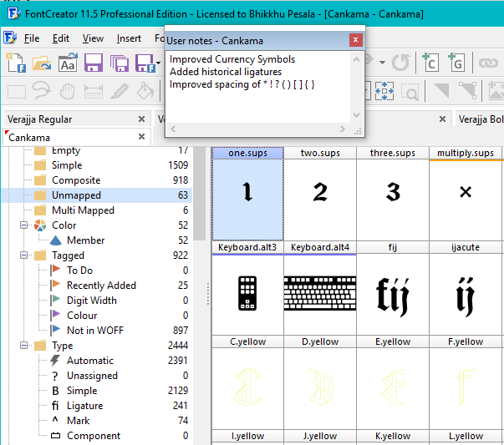
Task: Click the Redo circular arrow icon
Action: (400, 63)
